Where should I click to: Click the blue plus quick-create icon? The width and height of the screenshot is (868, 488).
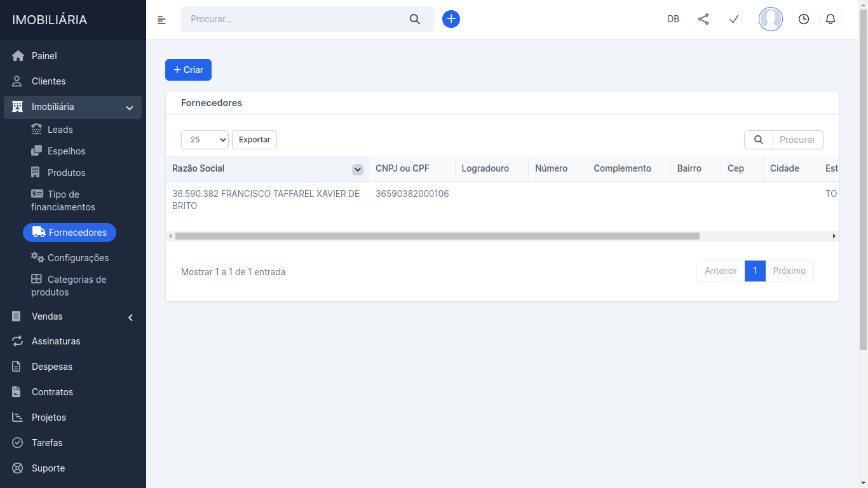coord(451,19)
